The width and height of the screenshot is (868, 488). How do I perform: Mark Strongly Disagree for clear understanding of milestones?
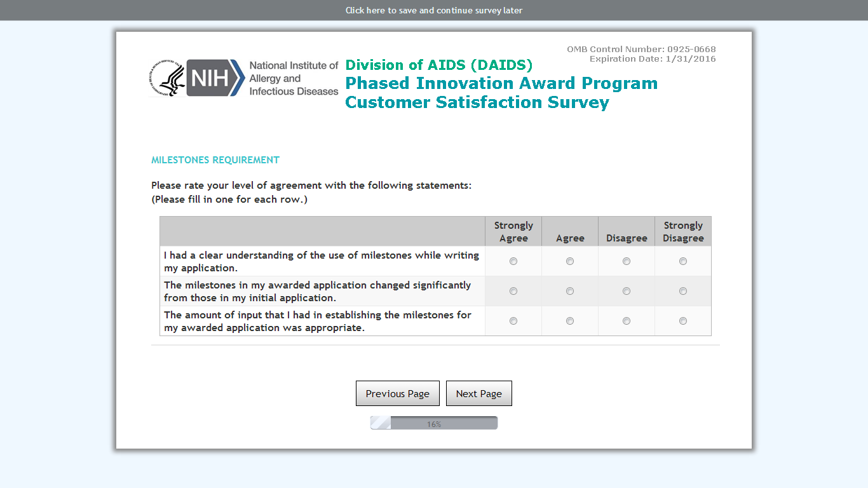tap(683, 261)
